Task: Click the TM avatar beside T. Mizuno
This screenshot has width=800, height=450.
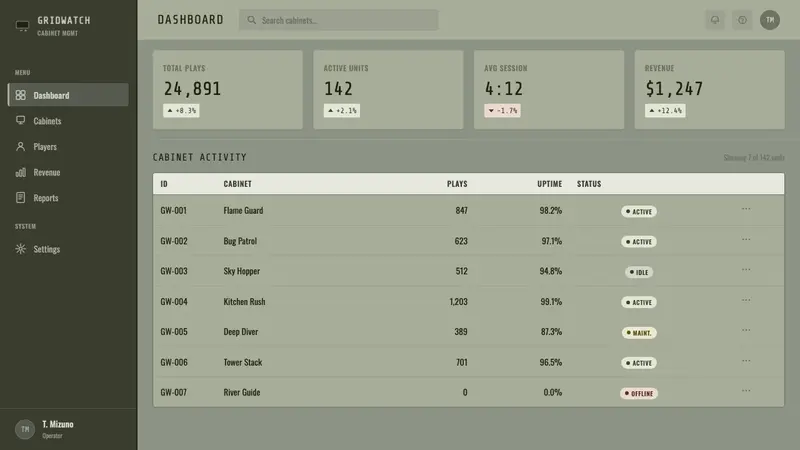Action: pos(25,429)
